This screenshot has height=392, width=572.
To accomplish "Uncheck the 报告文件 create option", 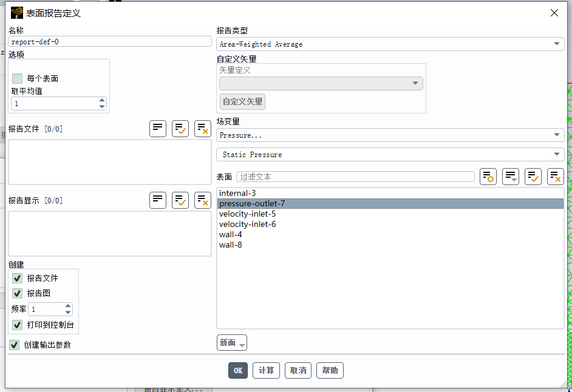I will click(x=17, y=279).
